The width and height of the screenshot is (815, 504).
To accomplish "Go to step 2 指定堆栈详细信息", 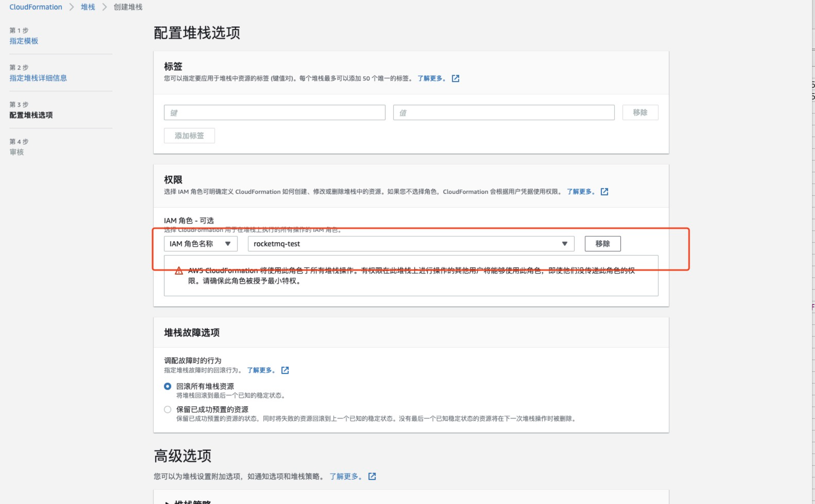I will 38,78.
